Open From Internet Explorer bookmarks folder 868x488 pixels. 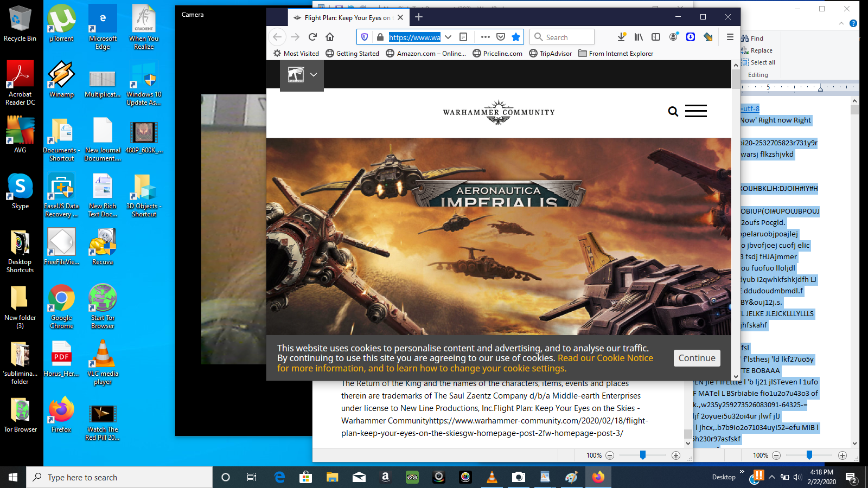click(616, 53)
